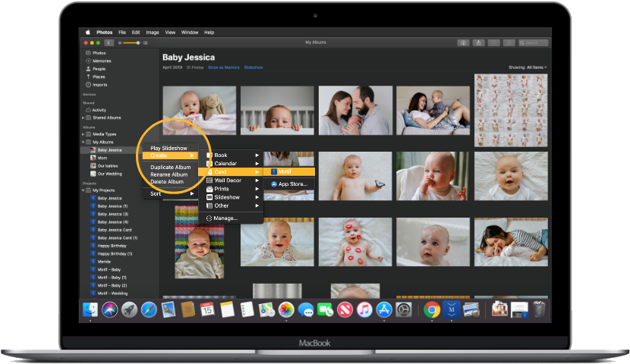Open the View menu in menu bar
The image size is (630, 364).
170,33
